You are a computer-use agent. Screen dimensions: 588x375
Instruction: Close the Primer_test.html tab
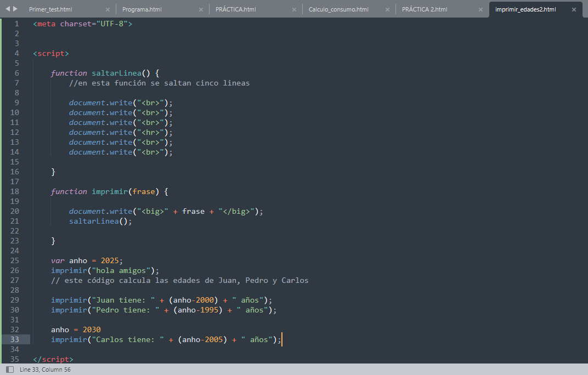pyautogui.click(x=108, y=10)
